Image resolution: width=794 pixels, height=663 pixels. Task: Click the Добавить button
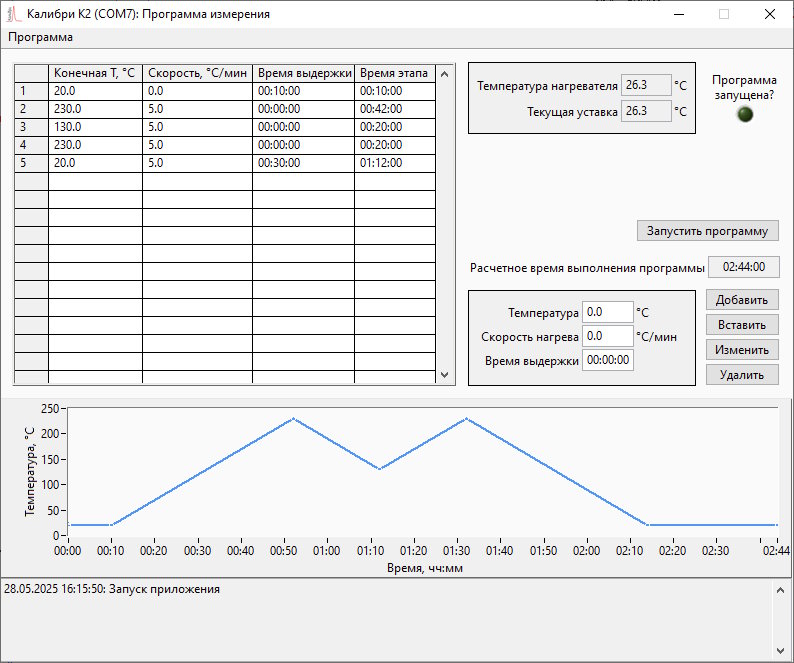(x=742, y=300)
